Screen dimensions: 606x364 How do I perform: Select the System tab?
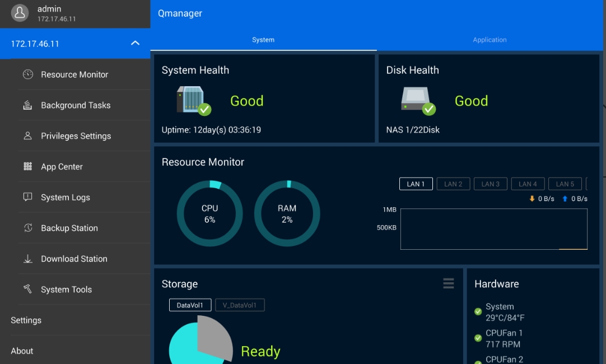tap(263, 40)
